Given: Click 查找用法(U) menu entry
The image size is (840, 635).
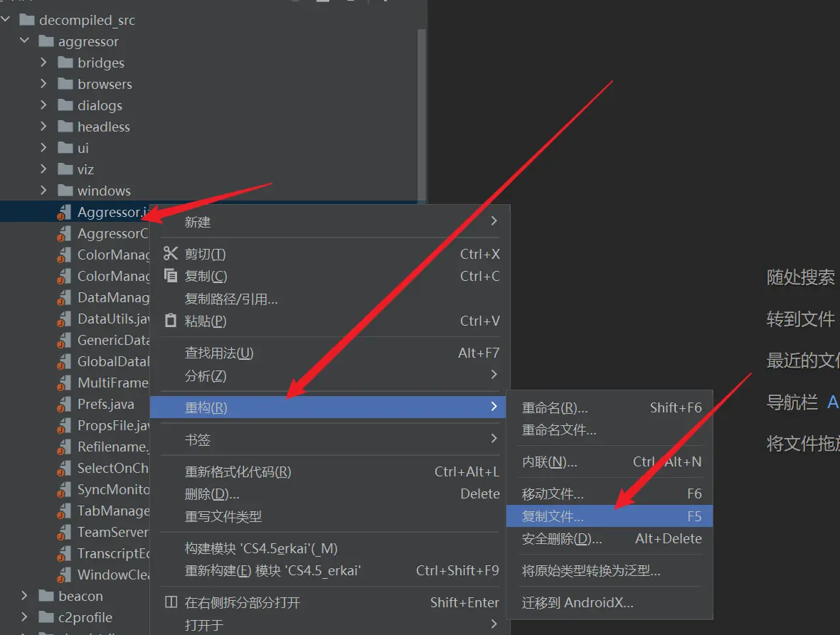Looking at the screenshot, I should coord(219,353).
